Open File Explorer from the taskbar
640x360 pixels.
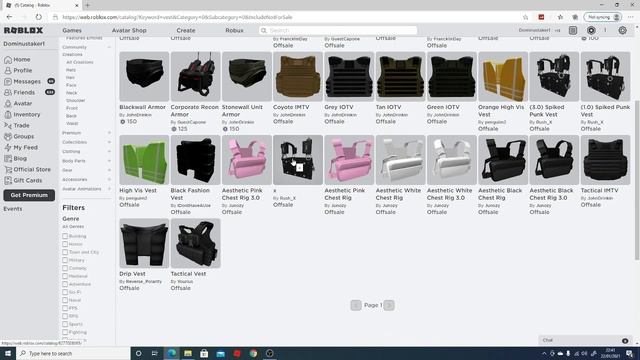coord(188,353)
